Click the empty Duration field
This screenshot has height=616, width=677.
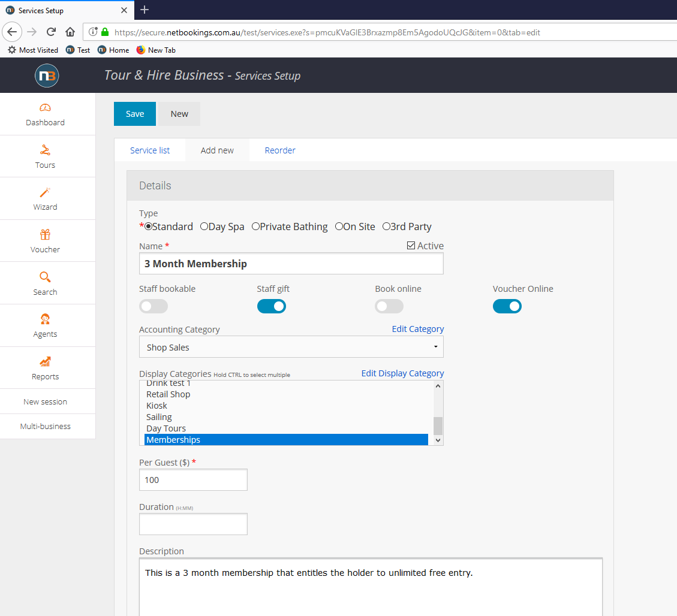[194, 524]
